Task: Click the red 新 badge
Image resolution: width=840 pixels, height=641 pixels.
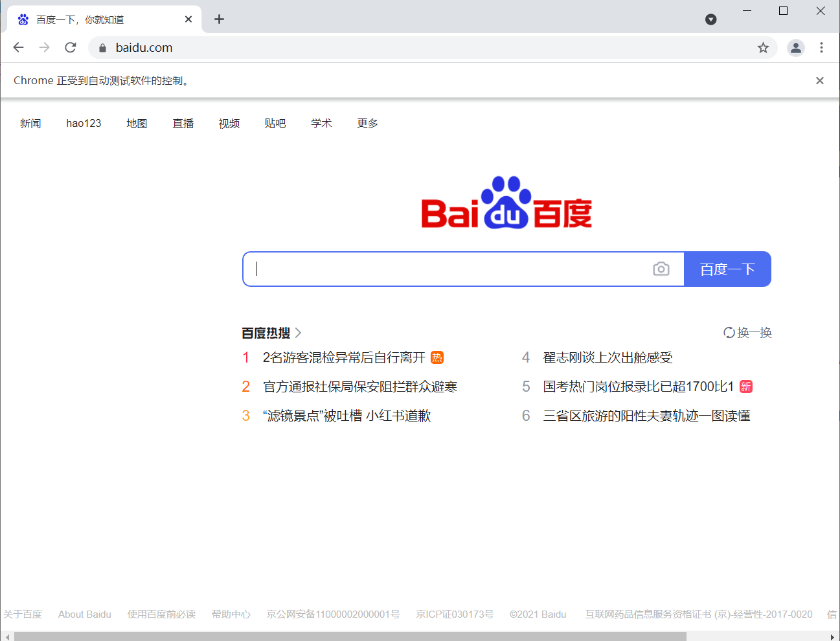Action: coord(746,387)
